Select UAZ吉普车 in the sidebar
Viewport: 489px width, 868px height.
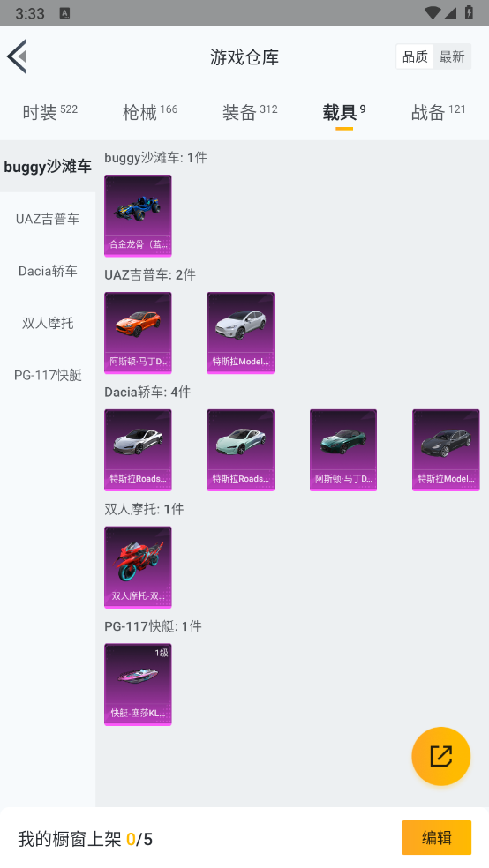(48, 219)
